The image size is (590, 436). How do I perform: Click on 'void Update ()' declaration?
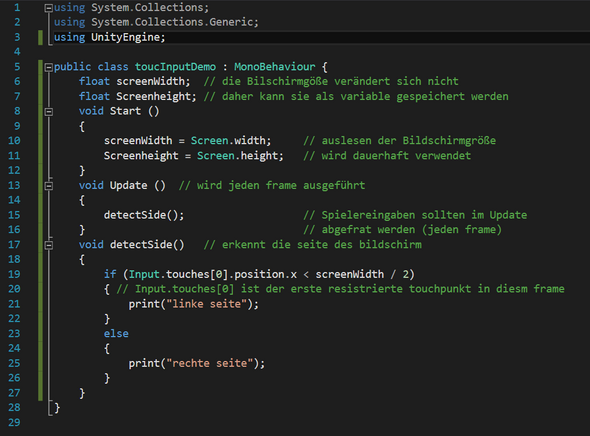point(122,185)
